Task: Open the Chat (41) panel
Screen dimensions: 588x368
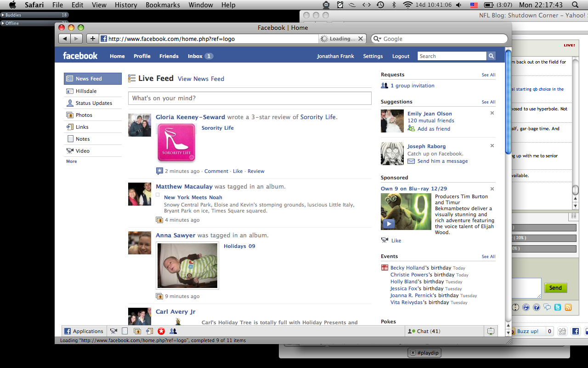Action: 444,331
